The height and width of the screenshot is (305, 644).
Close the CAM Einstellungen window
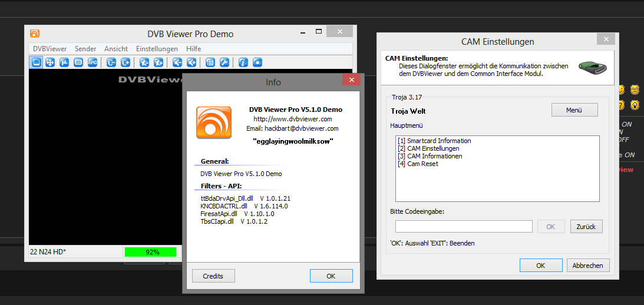pos(606,39)
